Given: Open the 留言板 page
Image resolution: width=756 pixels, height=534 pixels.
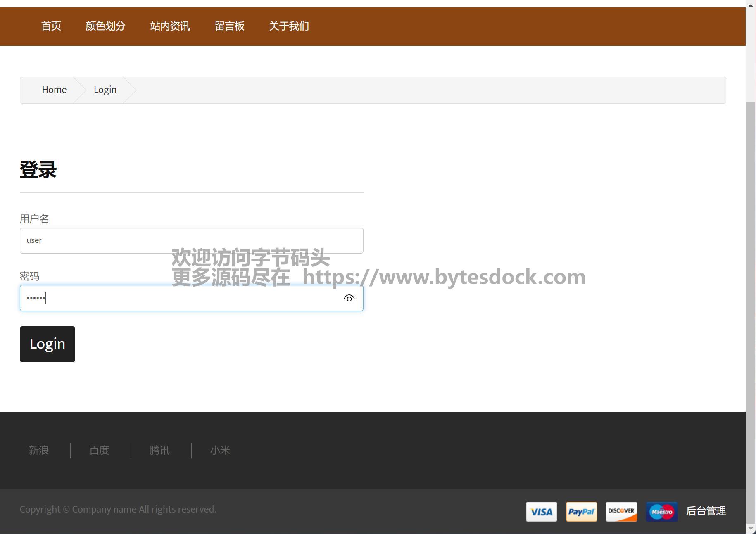Looking at the screenshot, I should tap(229, 26).
